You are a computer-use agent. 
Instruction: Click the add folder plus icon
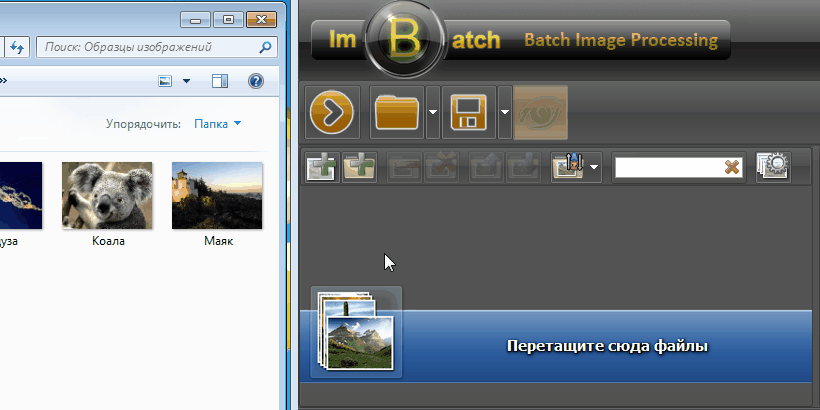(x=359, y=166)
